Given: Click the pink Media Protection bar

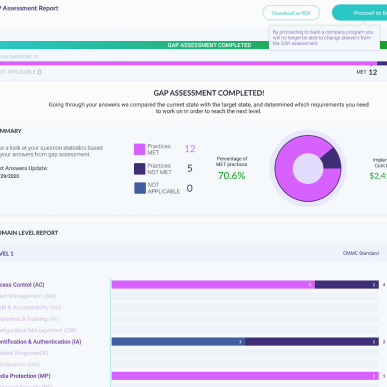Looking at the screenshot, I should coord(245,376).
